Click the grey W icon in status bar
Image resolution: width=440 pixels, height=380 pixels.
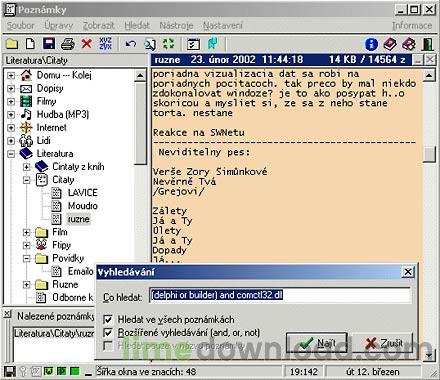(x=36, y=371)
